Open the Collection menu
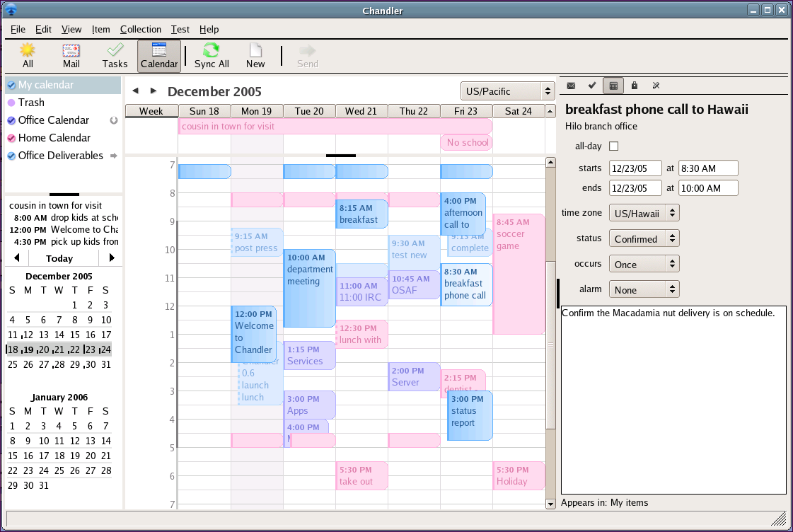The height and width of the screenshot is (532, 793). pos(141,29)
